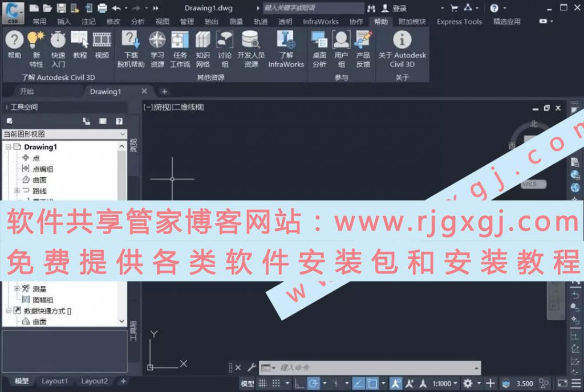Click the Open file folder icon

pos(47,8)
